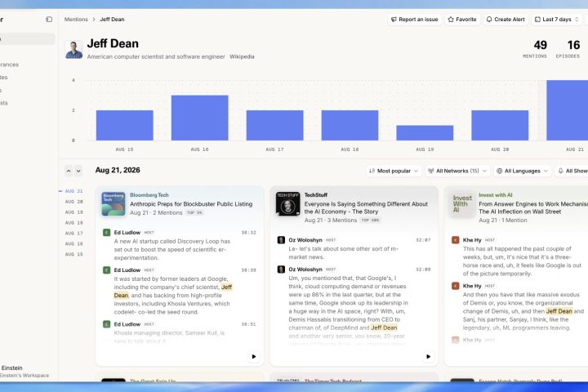Toggle the sidebar collapse icon

[x=49, y=19]
